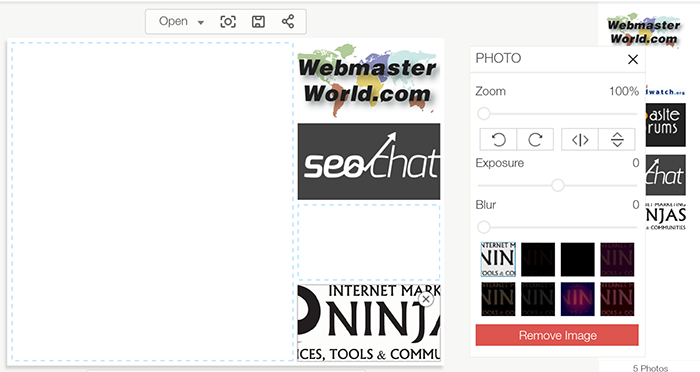This screenshot has width=700, height=372.
Task: Select the empty small collage cell
Action: coord(369,242)
